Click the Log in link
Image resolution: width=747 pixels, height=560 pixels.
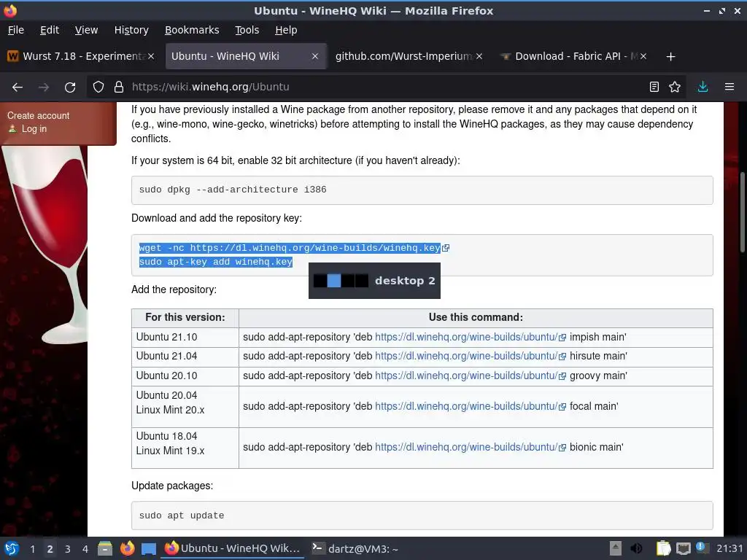[34, 128]
